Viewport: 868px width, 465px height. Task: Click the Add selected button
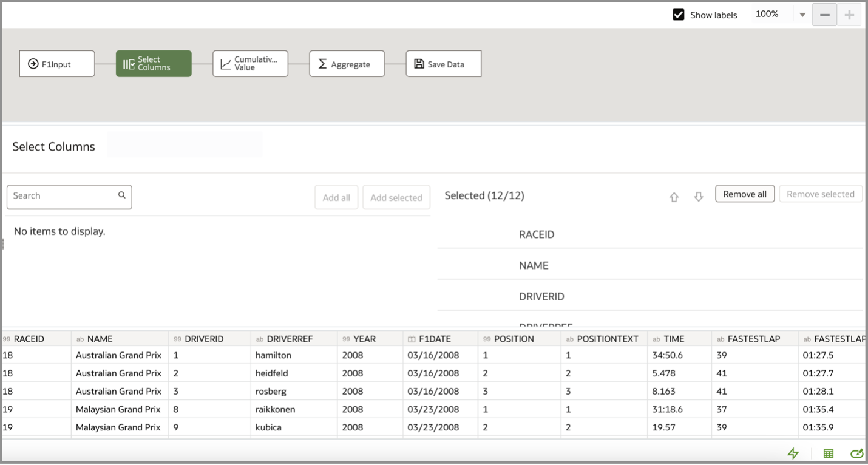click(396, 197)
